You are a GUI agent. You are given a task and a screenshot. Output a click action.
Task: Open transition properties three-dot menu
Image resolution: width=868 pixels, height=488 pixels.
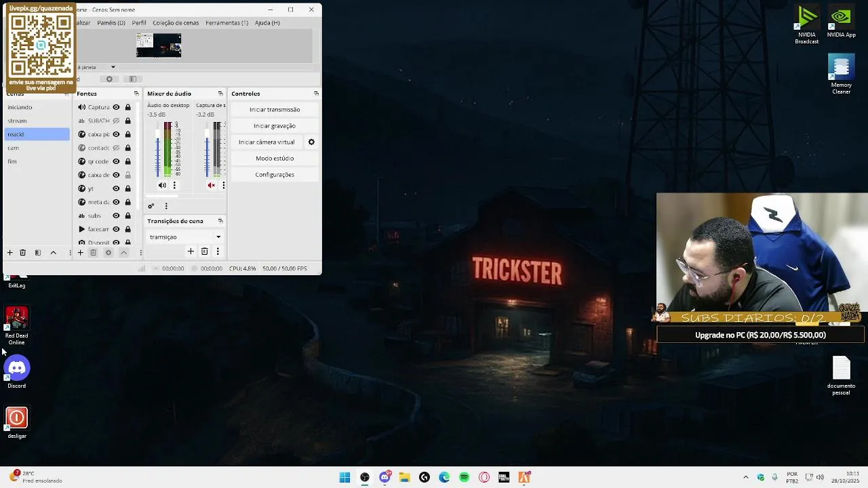tap(218, 251)
